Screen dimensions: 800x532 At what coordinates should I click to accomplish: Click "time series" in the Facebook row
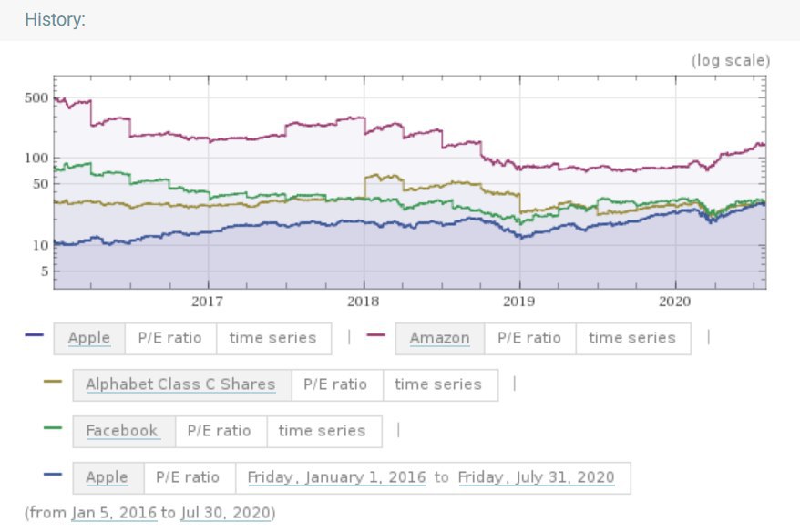click(322, 431)
